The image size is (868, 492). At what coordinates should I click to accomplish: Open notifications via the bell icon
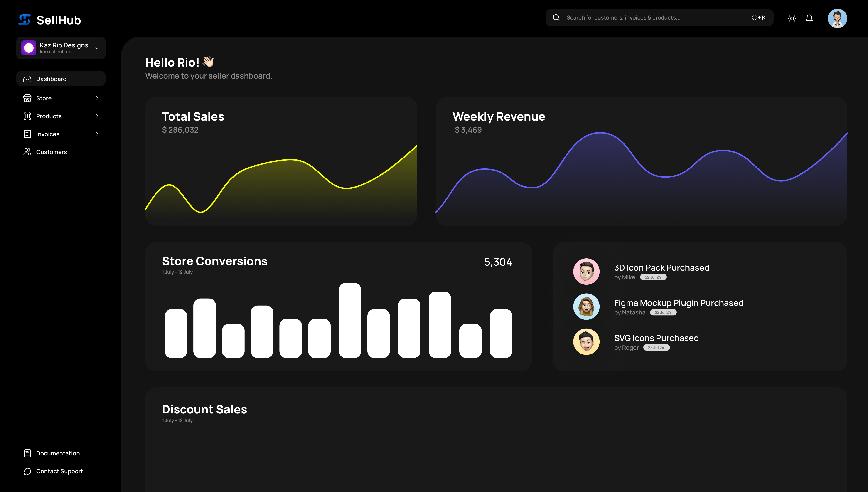tap(809, 18)
